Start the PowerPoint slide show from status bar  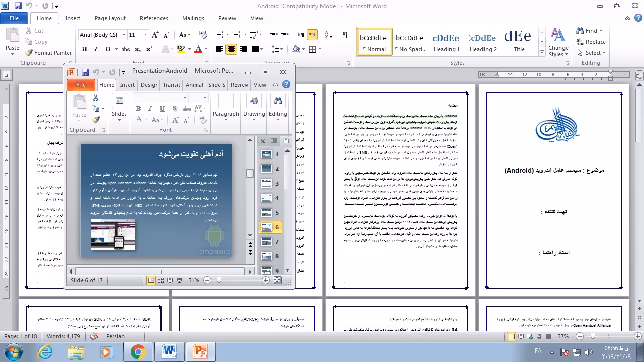pyautogui.click(x=180, y=280)
